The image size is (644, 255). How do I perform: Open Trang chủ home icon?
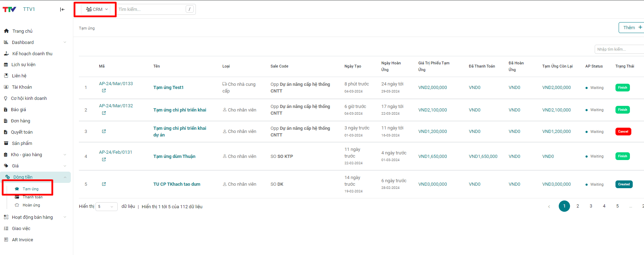[x=6, y=31]
